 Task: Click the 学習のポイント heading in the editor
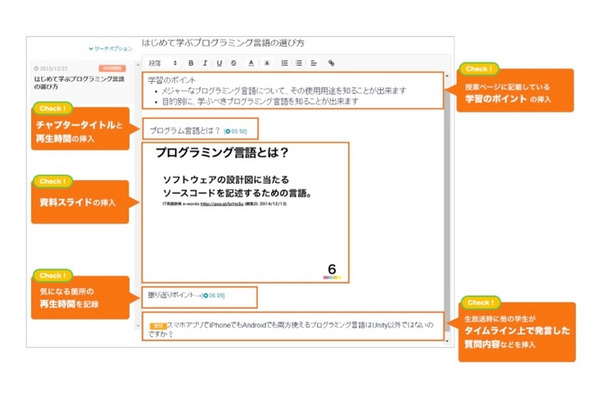click(x=172, y=80)
